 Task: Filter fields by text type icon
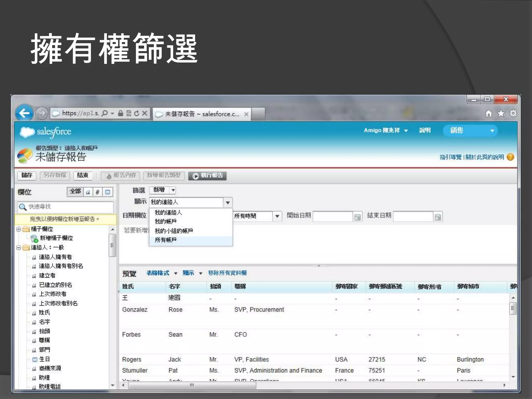click(x=88, y=192)
